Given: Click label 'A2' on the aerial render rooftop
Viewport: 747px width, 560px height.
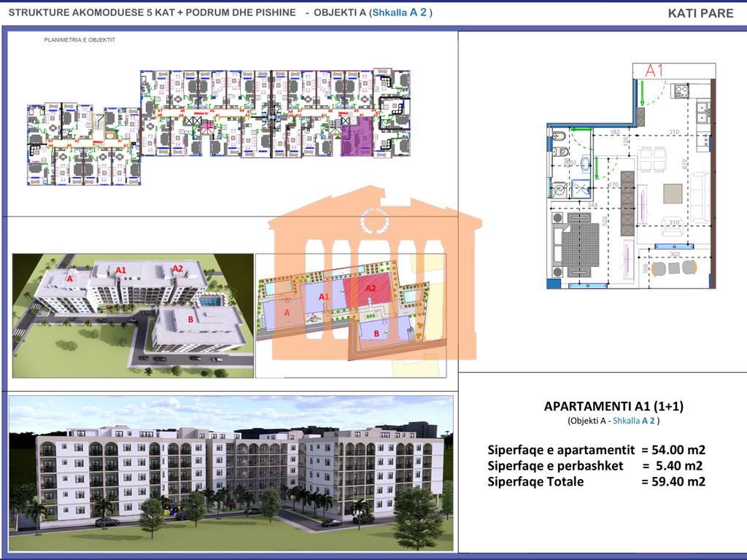Looking at the screenshot, I should [x=177, y=268].
